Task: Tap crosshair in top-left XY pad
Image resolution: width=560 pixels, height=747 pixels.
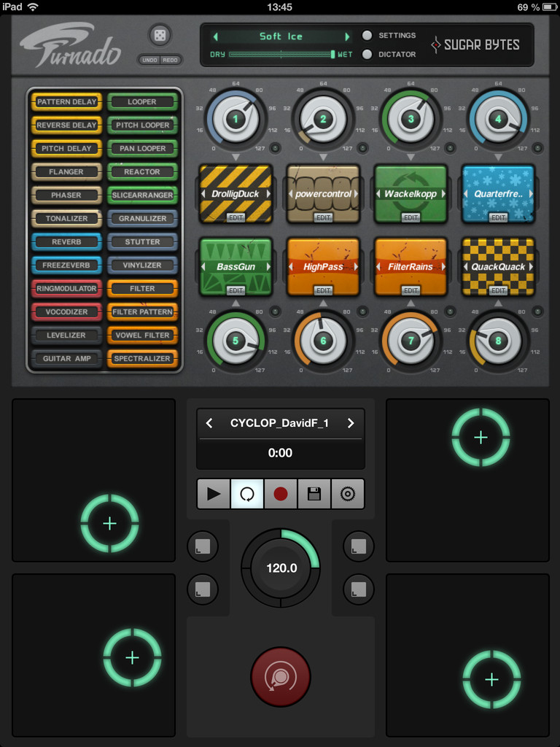Action: point(109,524)
